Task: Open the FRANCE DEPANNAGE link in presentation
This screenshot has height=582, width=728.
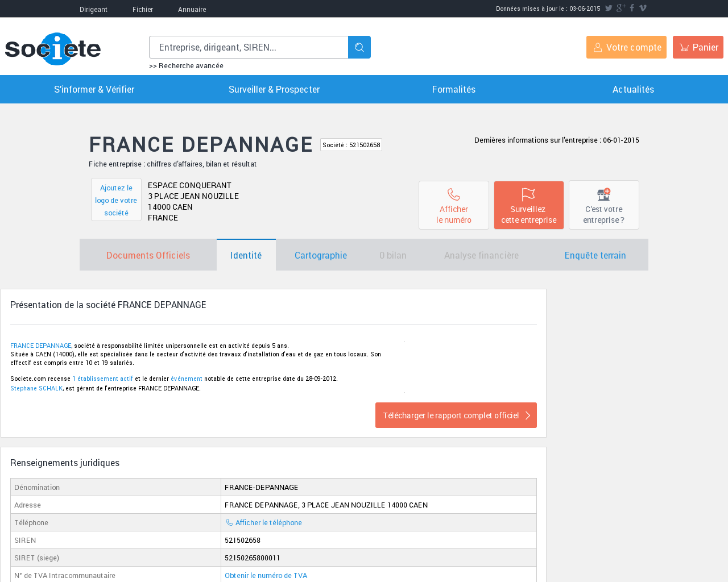Action: pos(40,346)
